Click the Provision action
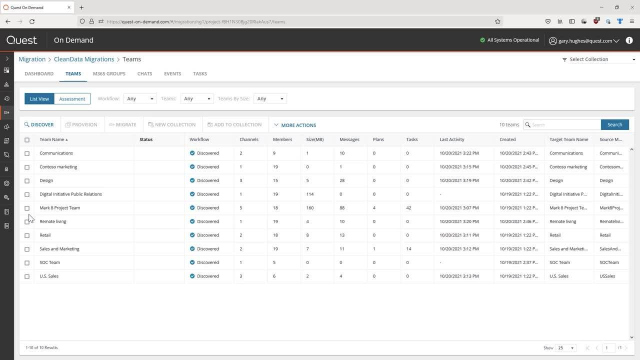640x360 pixels. (81, 125)
